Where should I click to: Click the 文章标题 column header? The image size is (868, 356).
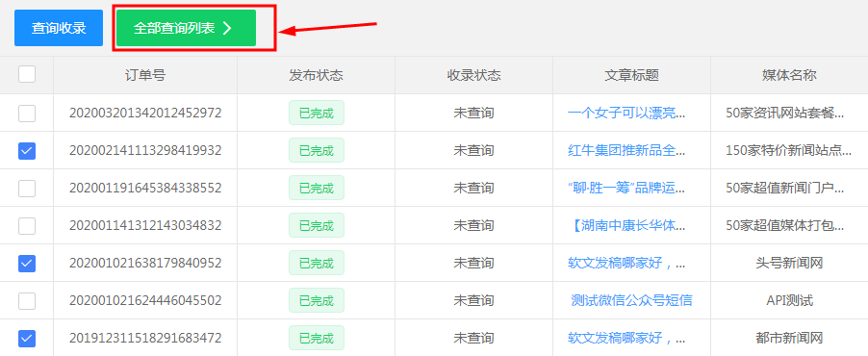(x=631, y=75)
